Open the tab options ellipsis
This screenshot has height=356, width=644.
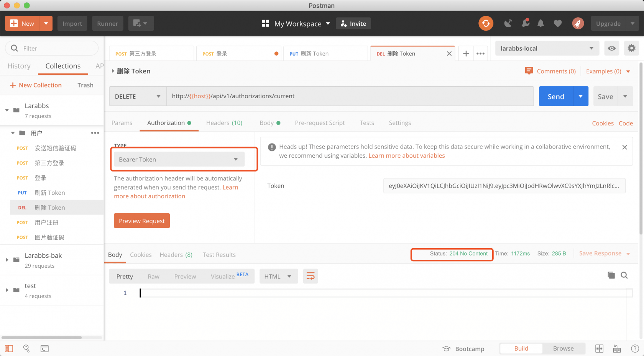click(480, 54)
